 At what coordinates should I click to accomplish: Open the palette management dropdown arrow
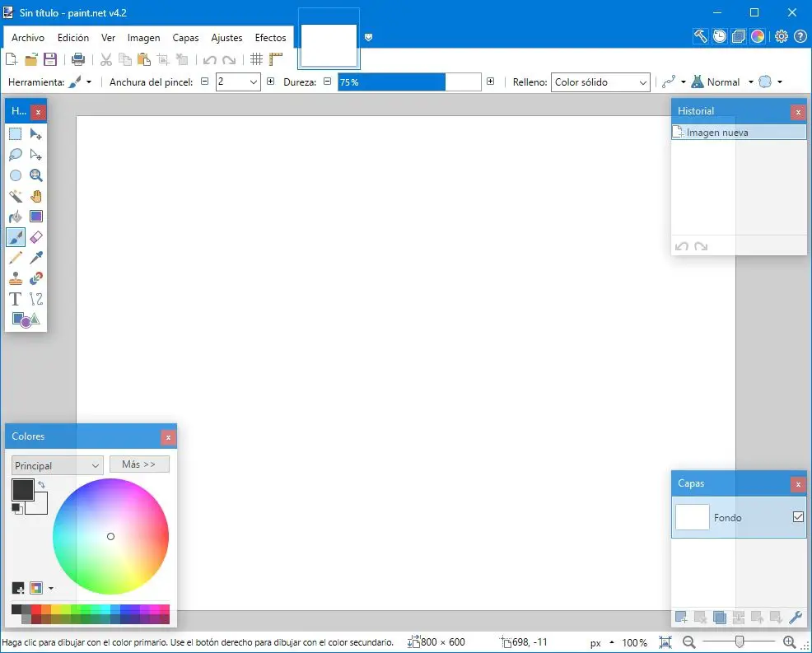point(51,588)
